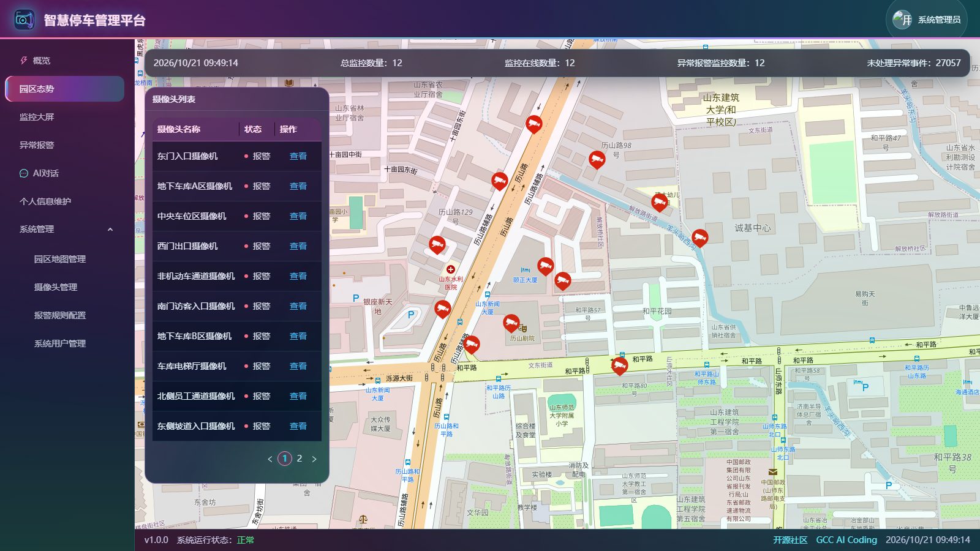The image size is (980, 551).
Task: View 南门访客入口摄像机 via 查看
Action: [298, 306]
